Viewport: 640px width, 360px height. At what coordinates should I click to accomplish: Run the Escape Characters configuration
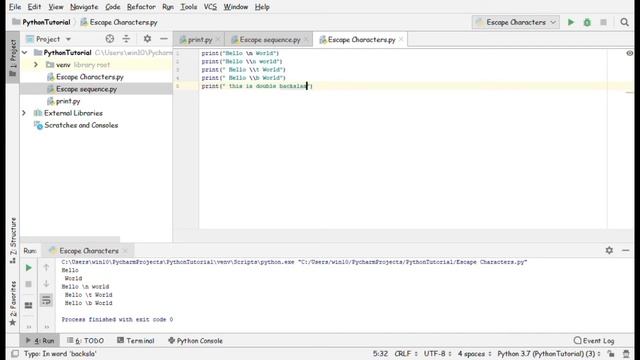[x=571, y=22]
